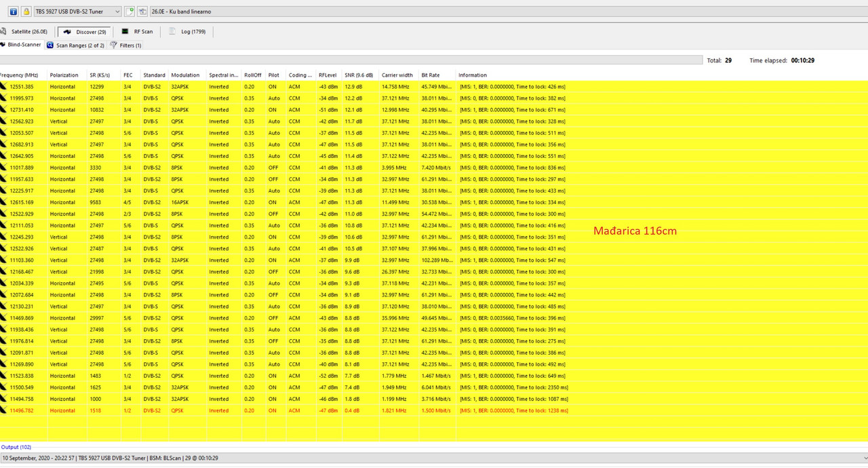Screen dimensions: 868x468
Task: Click the signal icon of row 11017.889
Action: tap(3, 168)
